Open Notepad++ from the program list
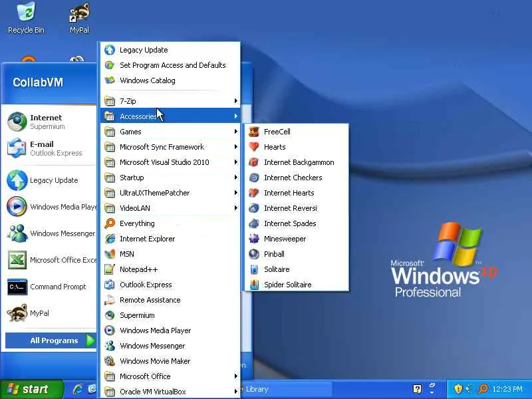 (x=170, y=269)
